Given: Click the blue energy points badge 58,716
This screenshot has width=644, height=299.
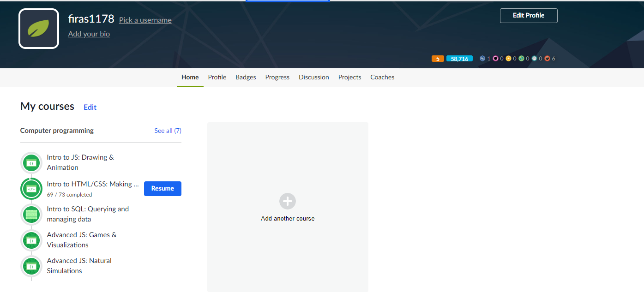Looking at the screenshot, I should [459, 59].
